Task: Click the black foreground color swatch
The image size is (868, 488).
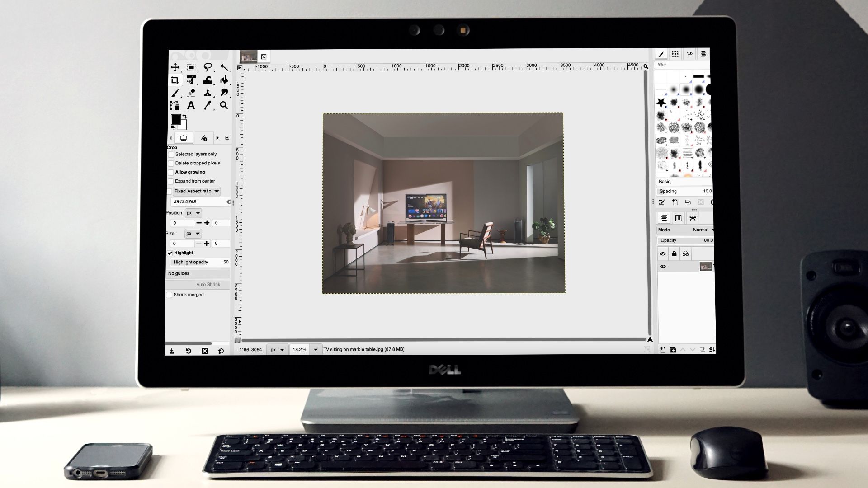Action: 175,120
